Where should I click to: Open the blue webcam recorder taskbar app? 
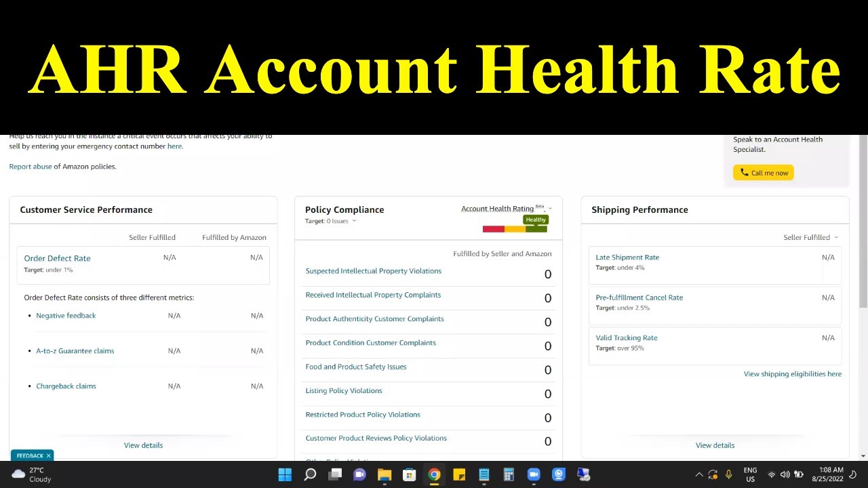559,474
